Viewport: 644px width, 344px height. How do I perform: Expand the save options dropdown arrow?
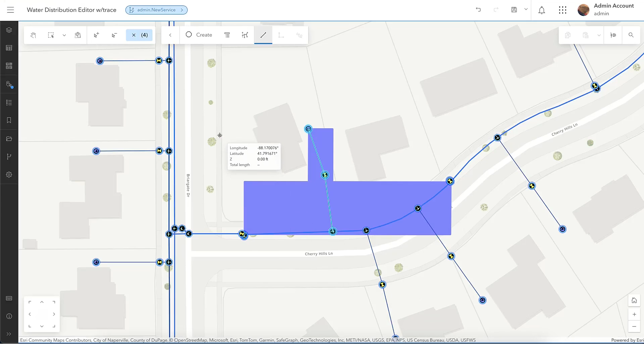point(526,9)
